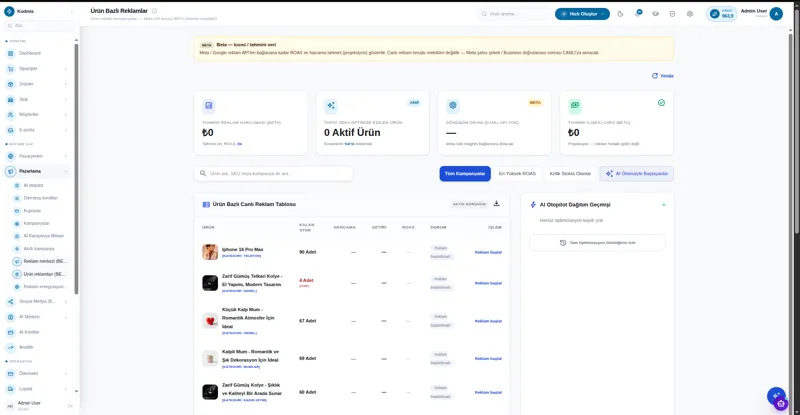Click Tüm Optimizasyon Günlüğünü Gör button
The width and height of the screenshot is (800, 415).
597,242
